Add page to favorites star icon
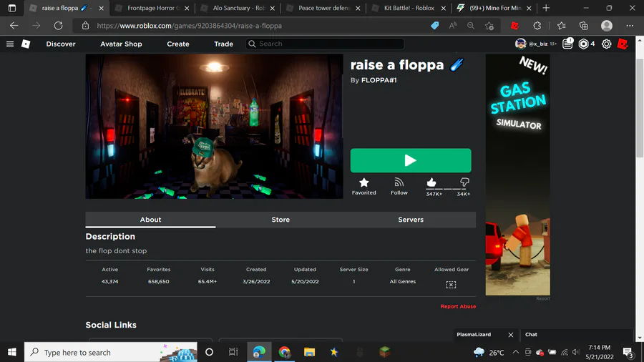Screen dimensions: 644x362 tap(489, 26)
